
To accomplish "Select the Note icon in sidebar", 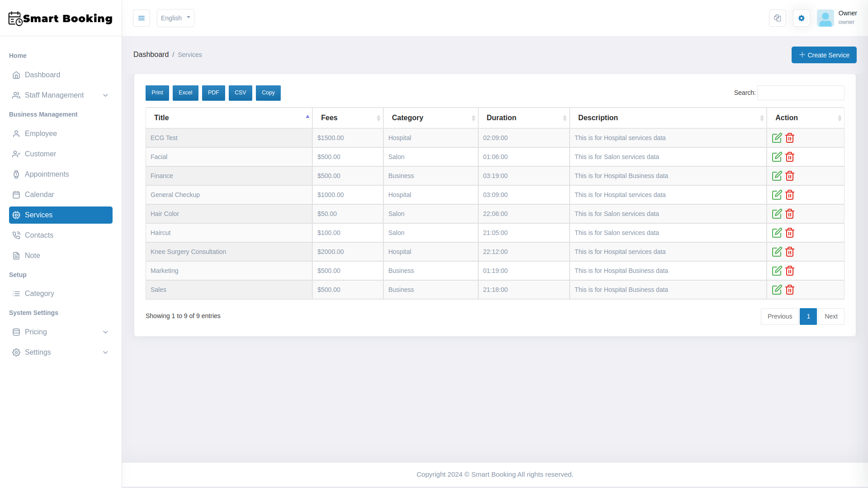I will pyautogui.click(x=16, y=255).
